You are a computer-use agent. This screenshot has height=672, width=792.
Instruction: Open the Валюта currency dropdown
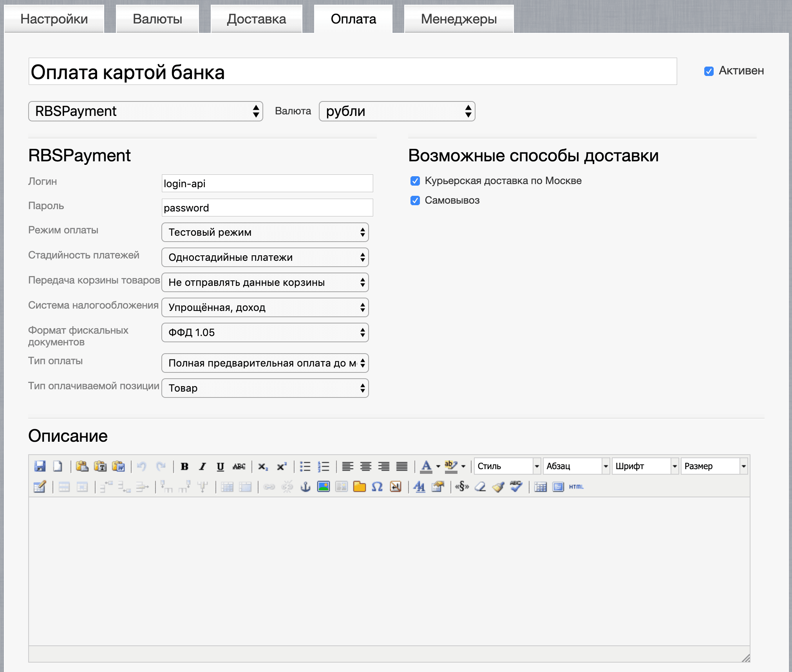point(397,111)
